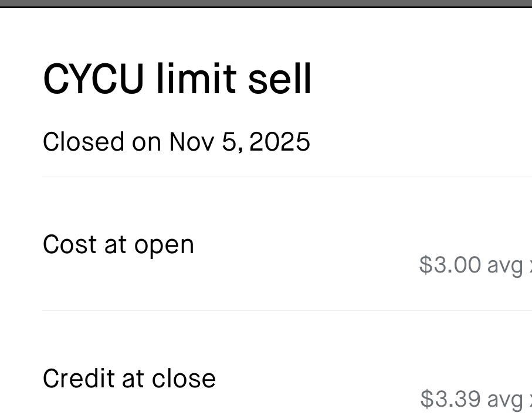Click the dark gray bar at the top
This screenshot has width=532, height=419.
tap(266, 3)
